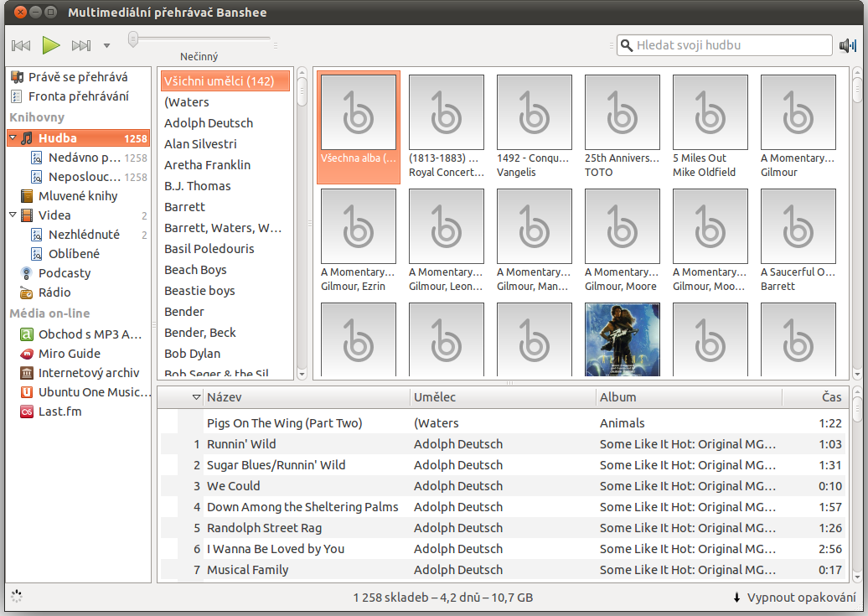
Task: Select the album with Aliens cover art
Action: click(623, 339)
